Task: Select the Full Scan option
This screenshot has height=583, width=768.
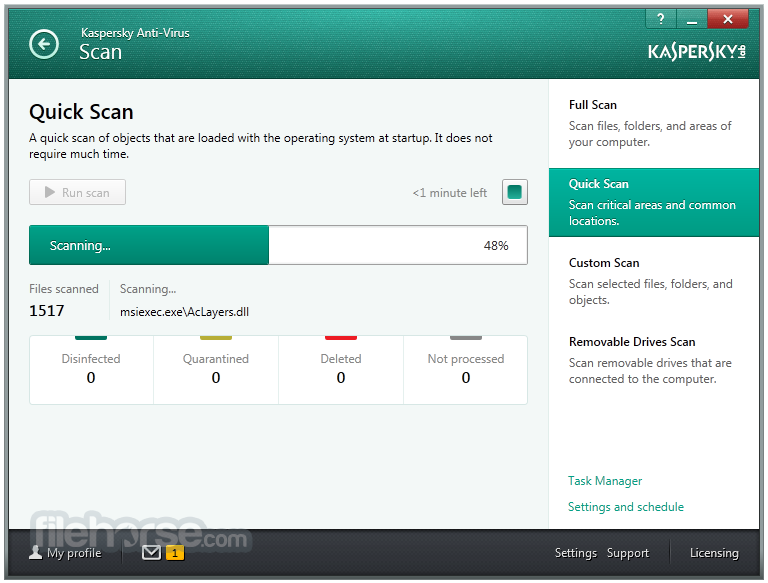Action: click(x=654, y=123)
